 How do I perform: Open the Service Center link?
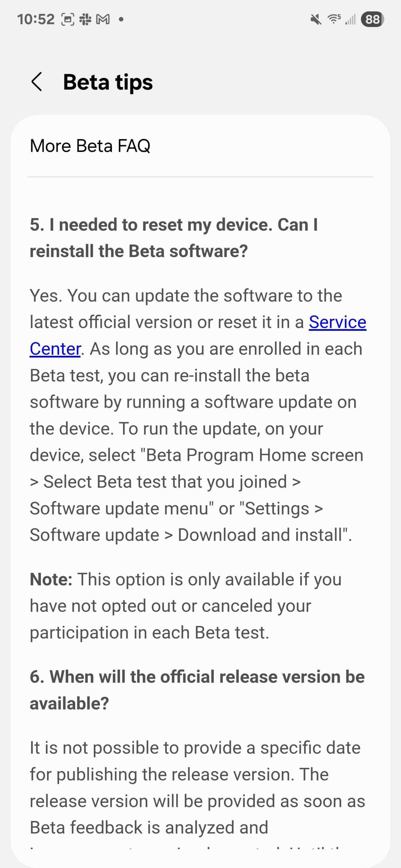point(337,322)
